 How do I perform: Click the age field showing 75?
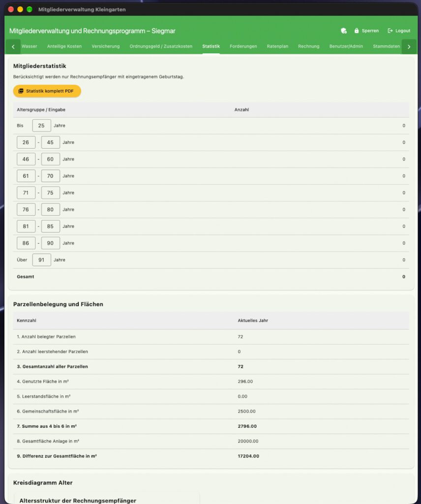[51, 193]
